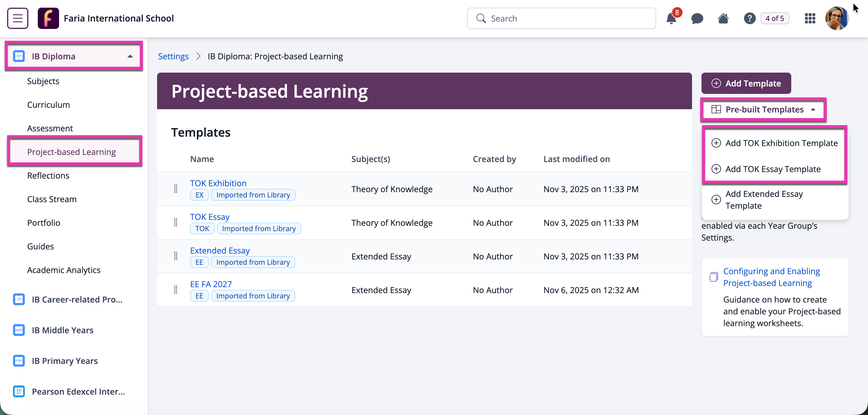Click the IB Diploma programme icon
This screenshot has height=415, width=868.
(19, 56)
